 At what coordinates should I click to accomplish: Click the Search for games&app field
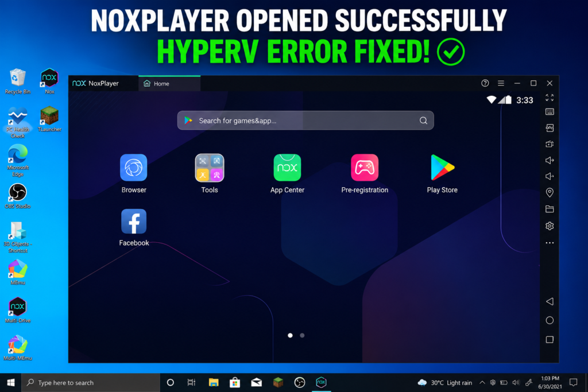pyautogui.click(x=305, y=121)
